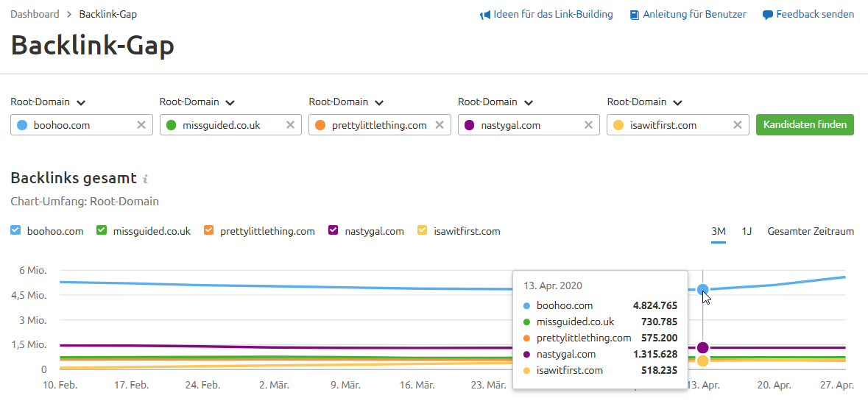
Task: Click info icon next to Backlinks gesamt
Action: click(x=145, y=179)
